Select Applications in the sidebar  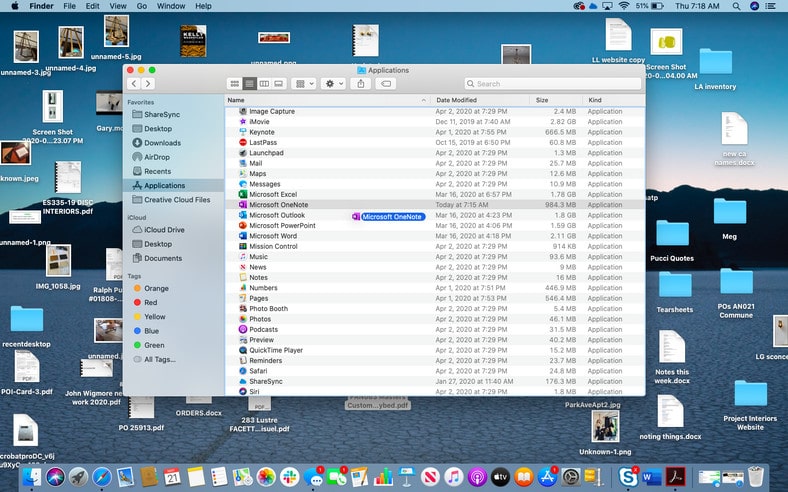click(173, 185)
